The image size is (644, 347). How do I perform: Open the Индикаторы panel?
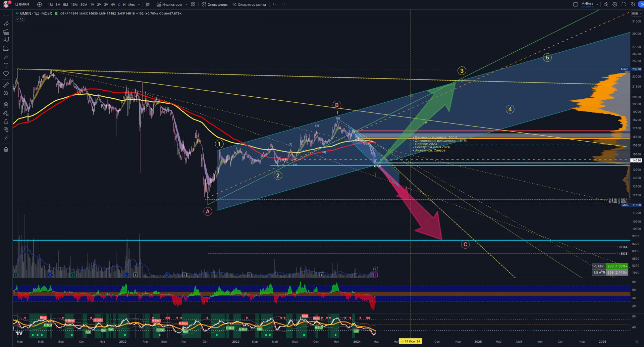169,4
